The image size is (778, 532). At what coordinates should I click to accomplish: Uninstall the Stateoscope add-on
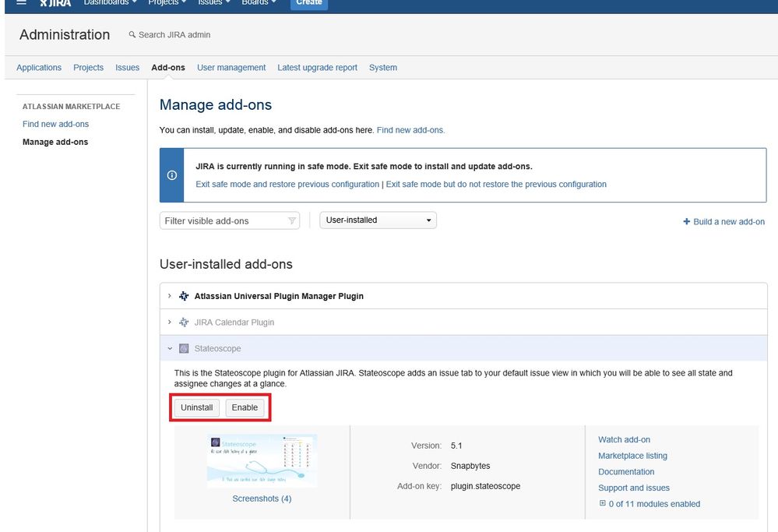[x=196, y=407]
